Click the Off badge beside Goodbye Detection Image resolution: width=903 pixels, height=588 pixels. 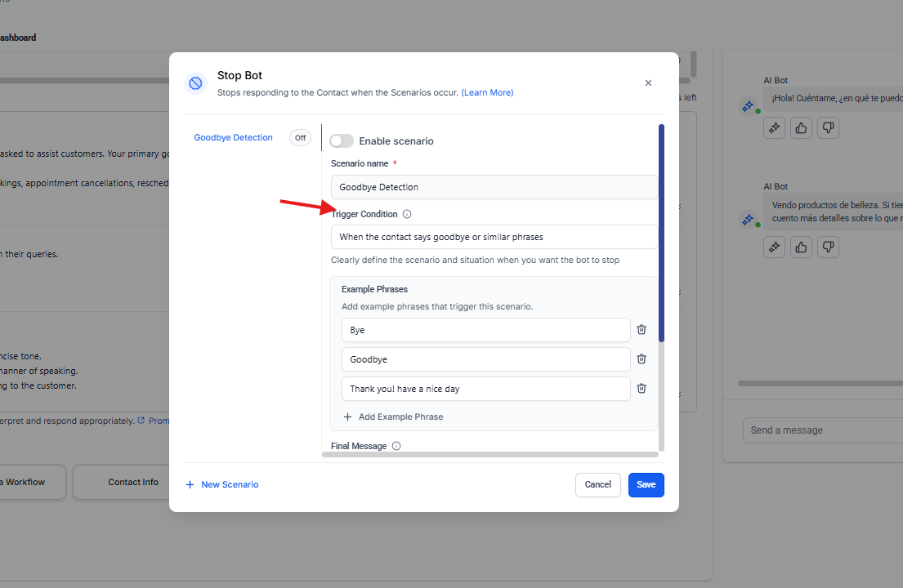(x=300, y=138)
